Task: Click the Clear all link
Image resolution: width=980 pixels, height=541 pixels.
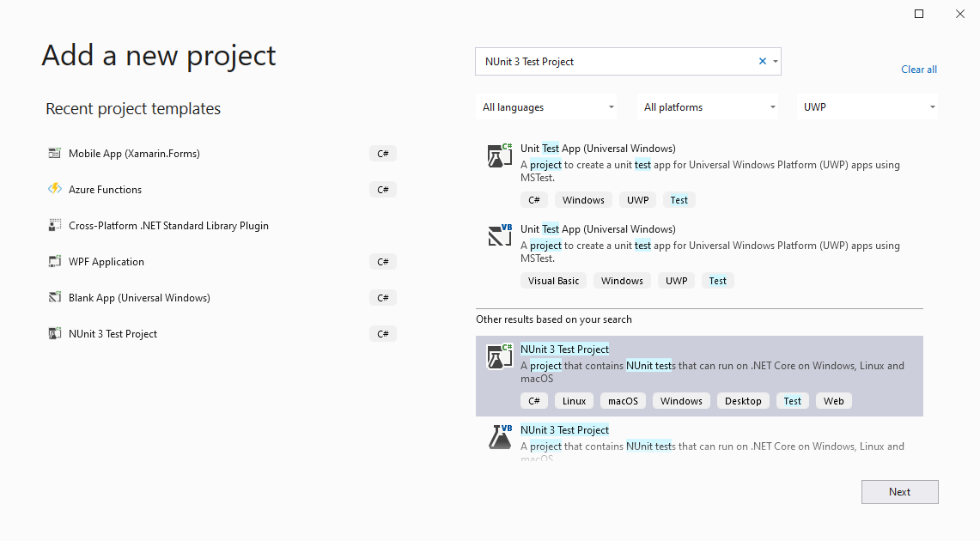Action: coord(918,70)
